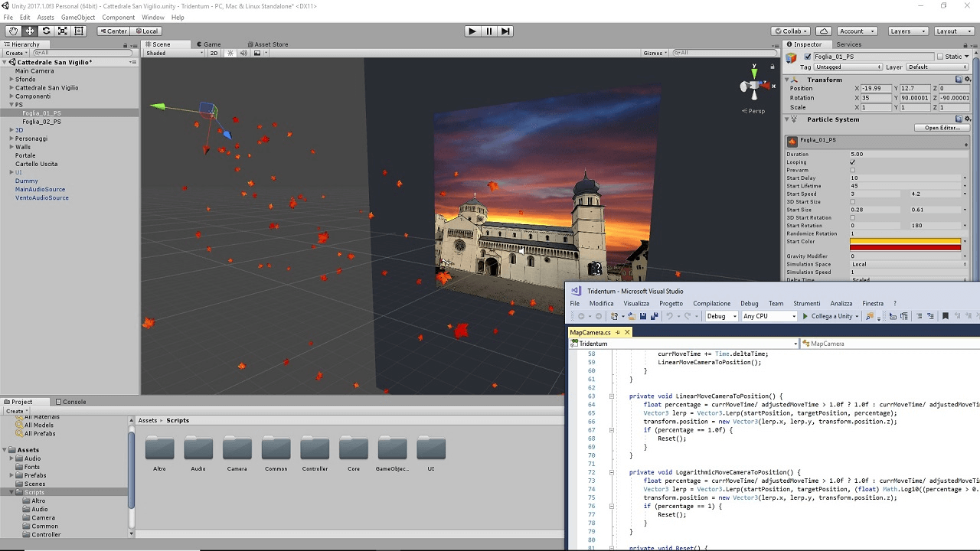Viewport: 980px width, 551px height.
Task: Open the Start Color swatch
Action: (x=905, y=245)
